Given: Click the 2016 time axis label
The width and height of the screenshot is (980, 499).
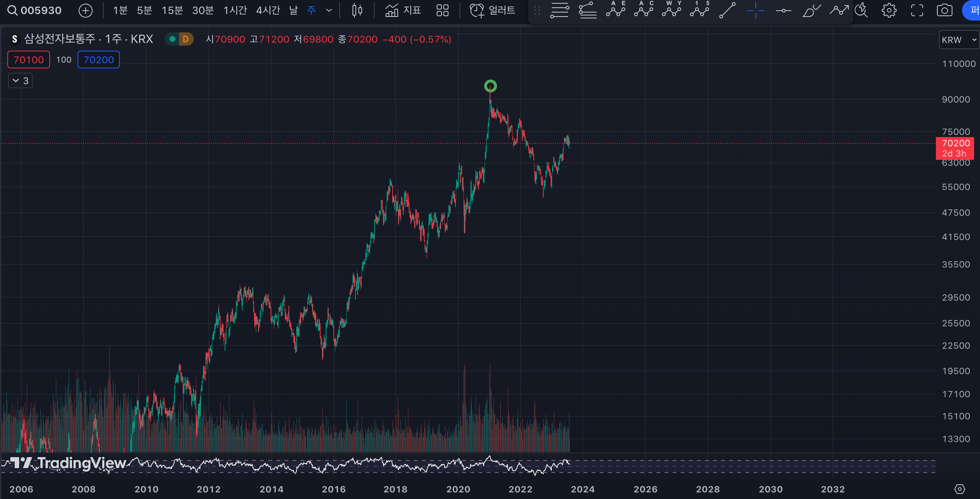Looking at the screenshot, I should pyautogui.click(x=334, y=489).
